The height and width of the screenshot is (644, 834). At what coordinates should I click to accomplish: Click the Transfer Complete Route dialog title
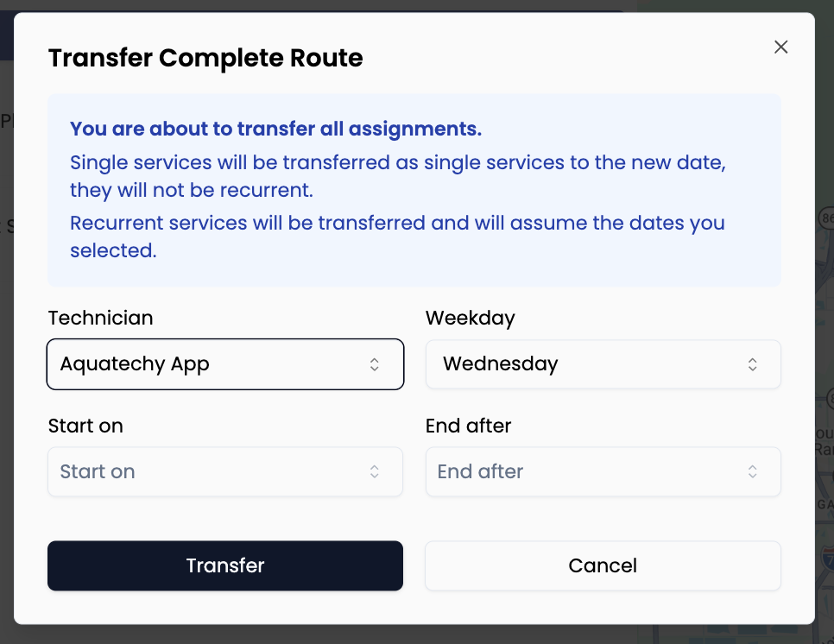(205, 58)
